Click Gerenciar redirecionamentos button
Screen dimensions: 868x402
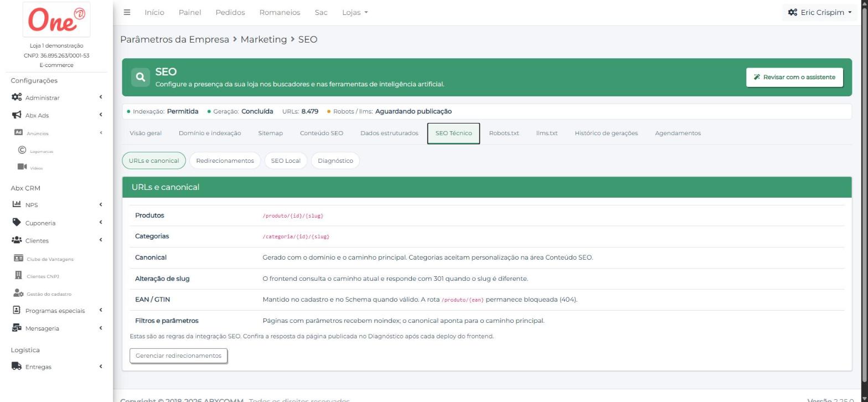pyautogui.click(x=178, y=355)
